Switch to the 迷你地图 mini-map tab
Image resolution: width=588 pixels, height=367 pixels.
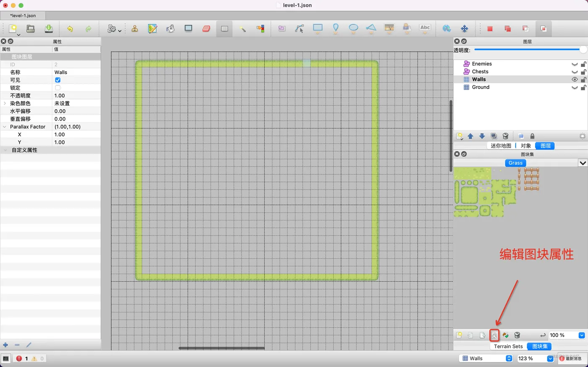(x=501, y=146)
